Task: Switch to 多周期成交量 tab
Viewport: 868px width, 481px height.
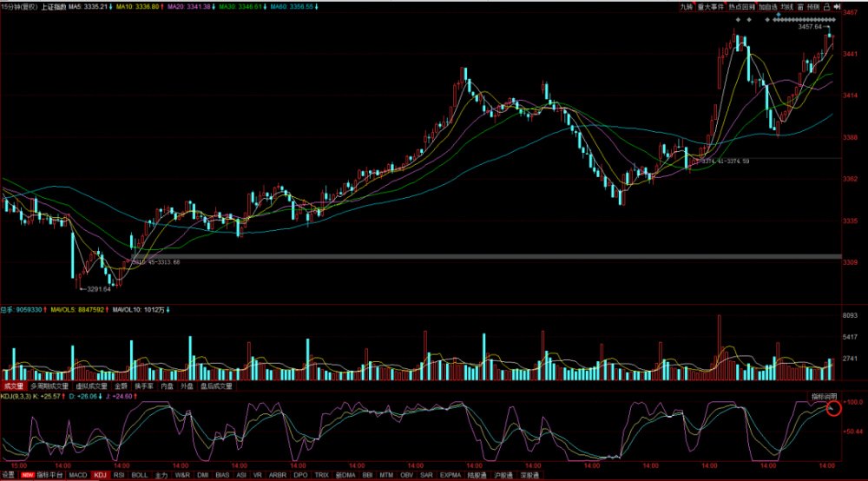Action: pyautogui.click(x=49, y=385)
